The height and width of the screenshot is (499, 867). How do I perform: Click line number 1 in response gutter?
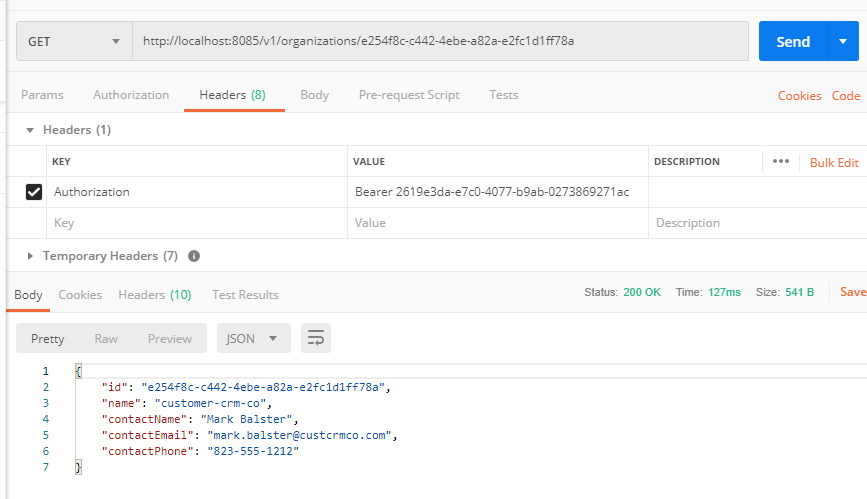(45, 371)
